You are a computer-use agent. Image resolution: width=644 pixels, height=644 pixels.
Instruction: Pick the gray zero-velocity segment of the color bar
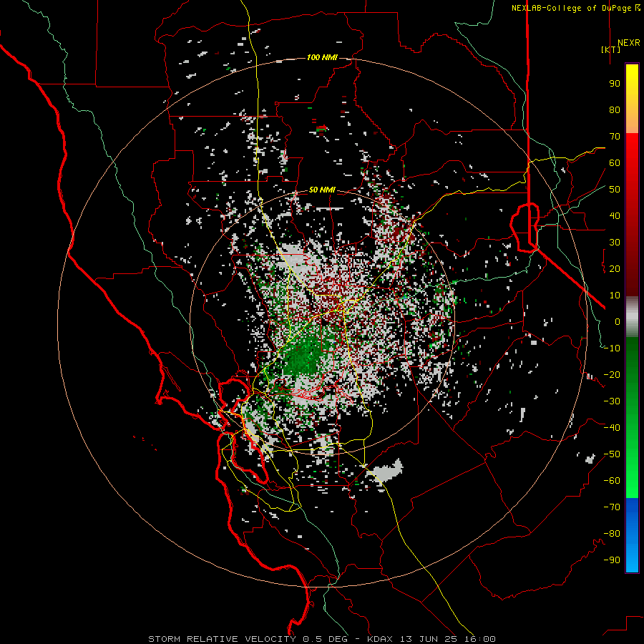(632, 316)
